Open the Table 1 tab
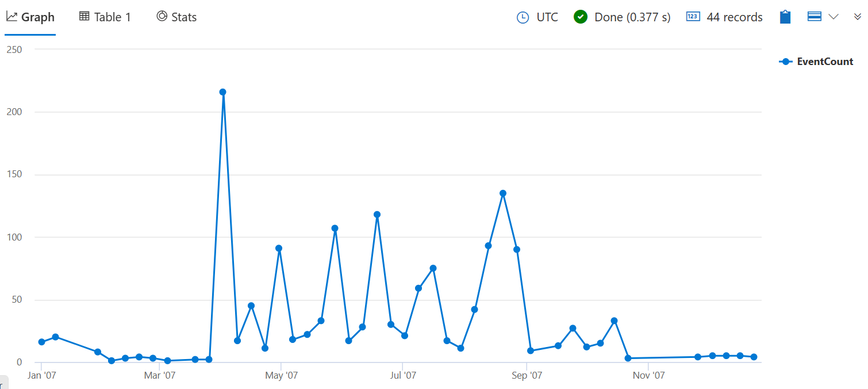The width and height of the screenshot is (868, 389). tap(105, 17)
